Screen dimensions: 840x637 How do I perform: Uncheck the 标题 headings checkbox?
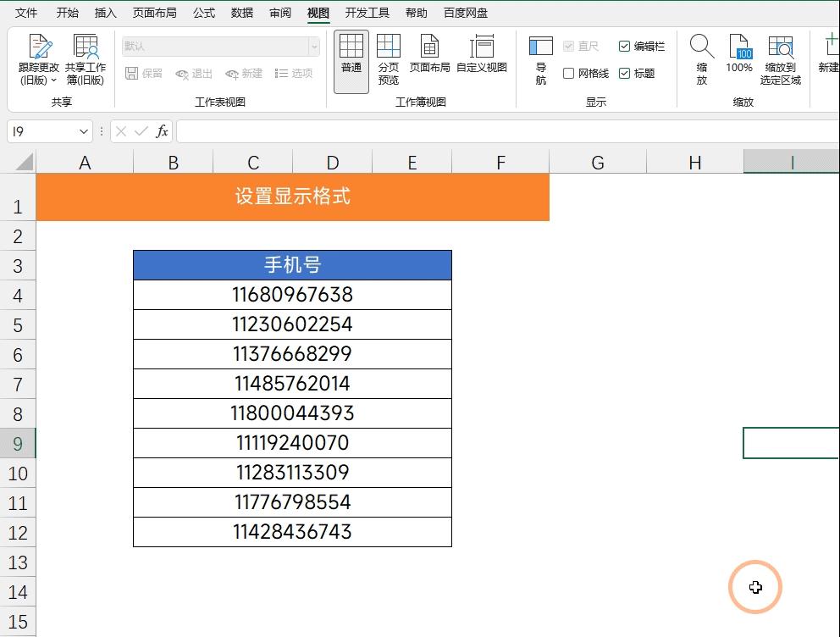pyautogui.click(x=624, y=75)
